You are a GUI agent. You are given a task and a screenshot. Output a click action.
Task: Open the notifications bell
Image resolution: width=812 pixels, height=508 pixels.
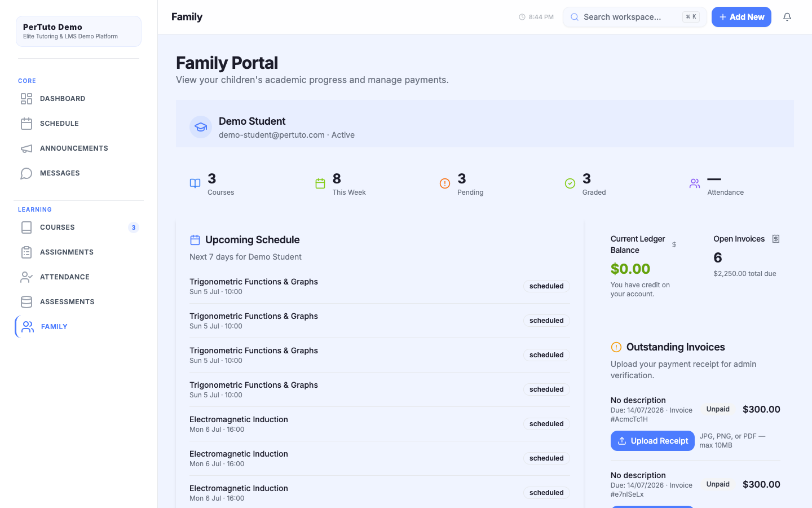787,17
